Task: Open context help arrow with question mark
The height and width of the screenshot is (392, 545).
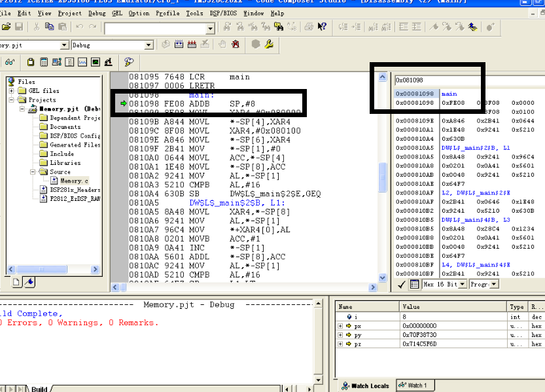Action: [322, 27]
